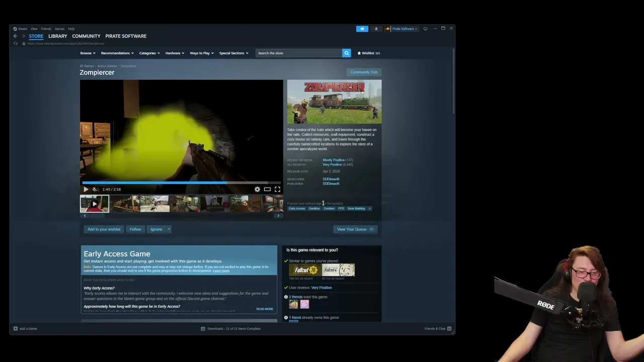Viewport: 644px width, 362px height.
Task: Click the Community Hub button
Action: tap(364, 72)
